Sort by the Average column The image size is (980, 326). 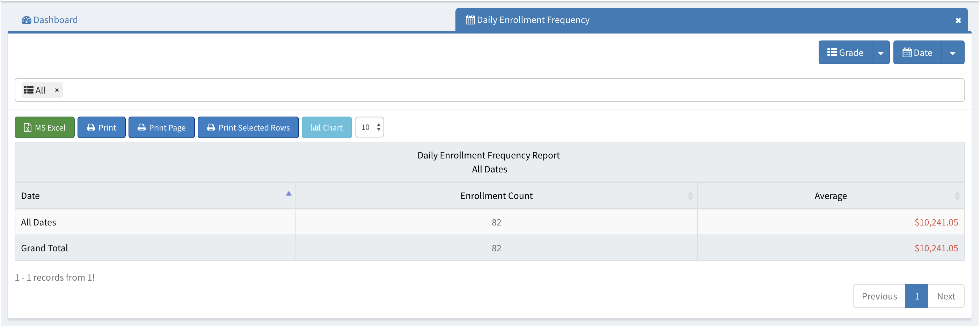pyautogui.click(x=830, y=196)
